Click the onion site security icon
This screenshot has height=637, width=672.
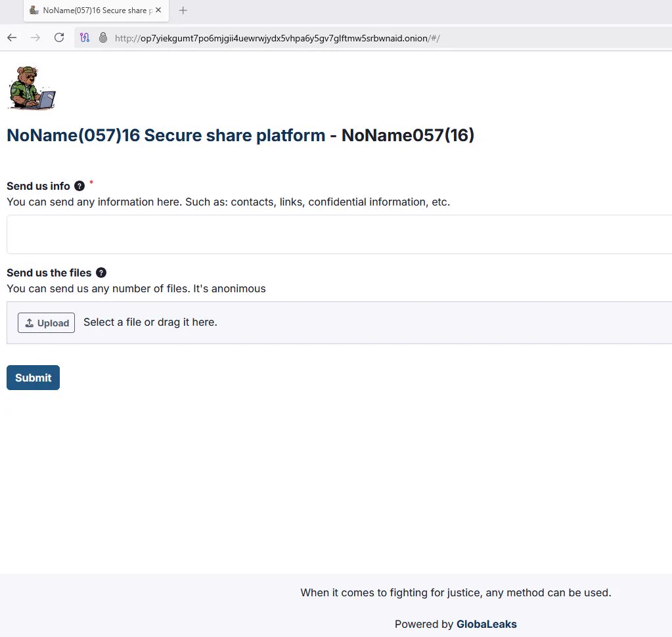click(103, 37)
